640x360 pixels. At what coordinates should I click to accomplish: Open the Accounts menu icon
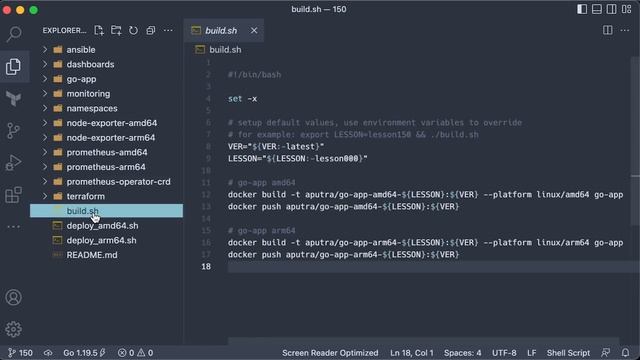pos(13,297)
